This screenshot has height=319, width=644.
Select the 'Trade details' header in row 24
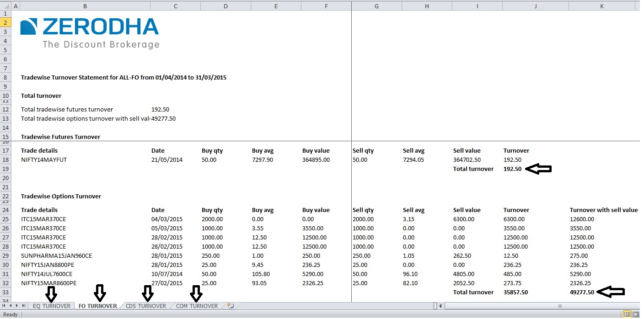pos(39,210)
